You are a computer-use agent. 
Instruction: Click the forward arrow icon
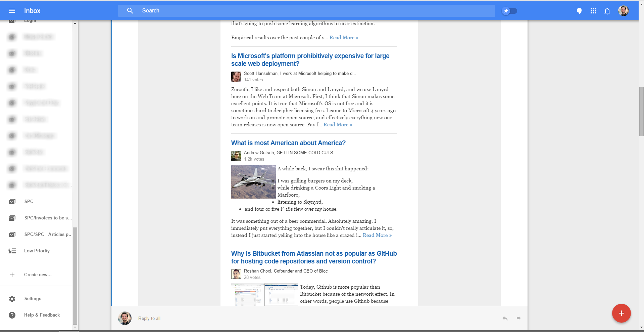tap(518, 318)
